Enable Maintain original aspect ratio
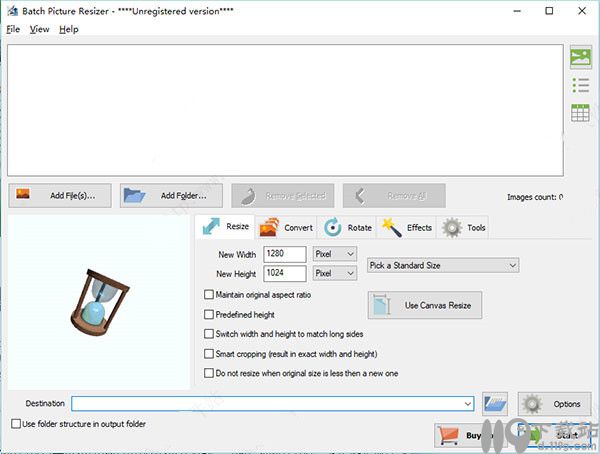The image size is (600, 454). pyautogui.click(x=209, y=294)
